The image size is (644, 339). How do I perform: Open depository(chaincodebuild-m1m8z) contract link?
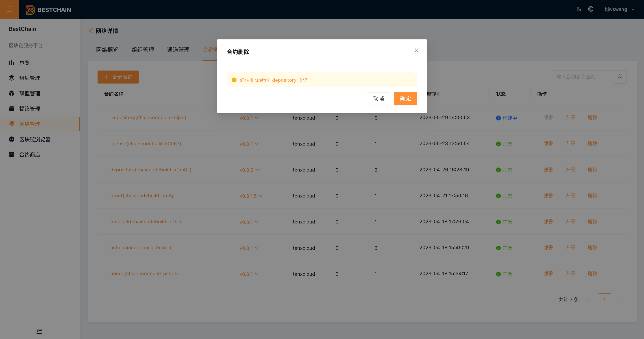(151, 169)
